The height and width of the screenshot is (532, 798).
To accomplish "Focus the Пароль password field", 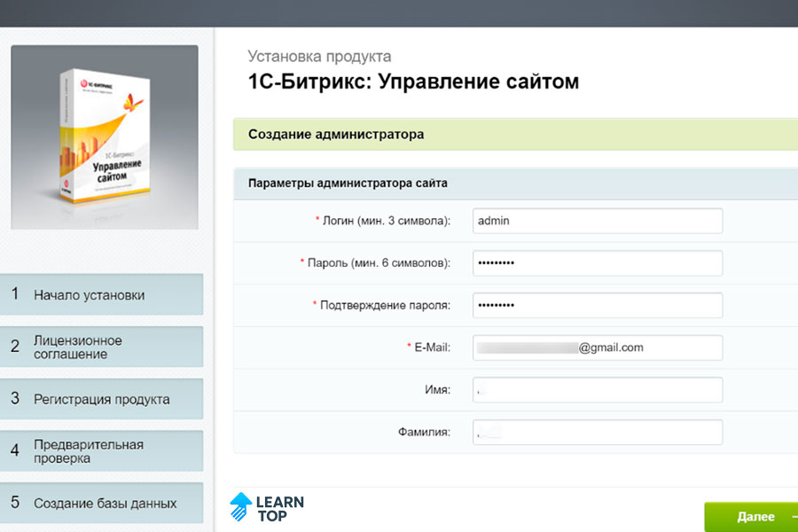I will point(598,263).
